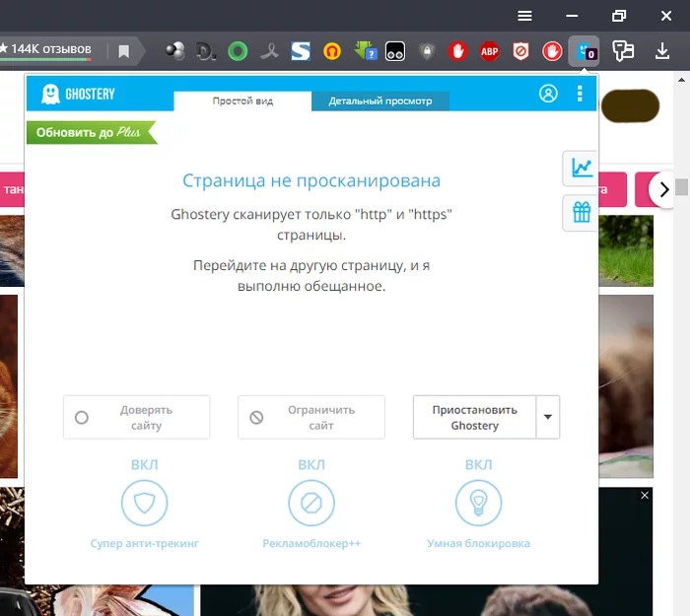Click the page vertical scrollbar thumb
This screenshot has height=616, width=690.
(x=682, y=186)
